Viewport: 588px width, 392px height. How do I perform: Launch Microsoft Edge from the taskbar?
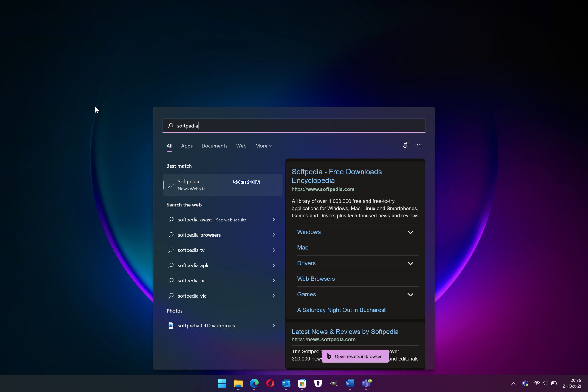(x=254, y=383)
